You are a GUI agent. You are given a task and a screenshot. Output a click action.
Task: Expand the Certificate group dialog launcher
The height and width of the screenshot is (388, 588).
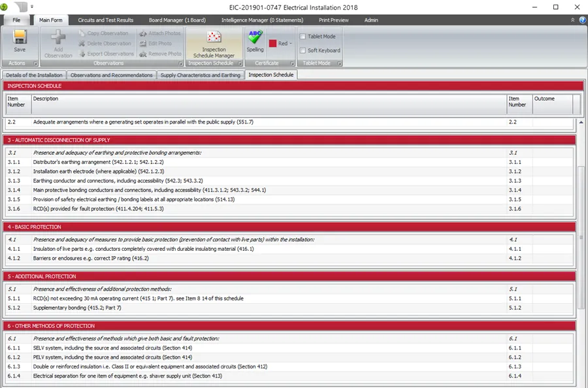291,63
